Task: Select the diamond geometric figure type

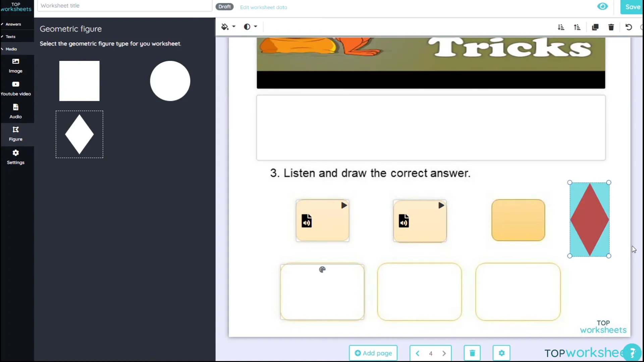Action: [79, 134]
